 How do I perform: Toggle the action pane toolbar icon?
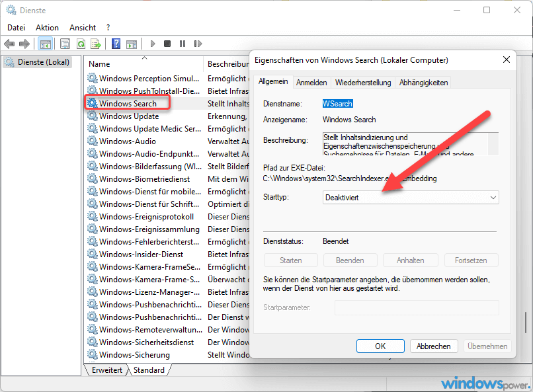point(132,44)
